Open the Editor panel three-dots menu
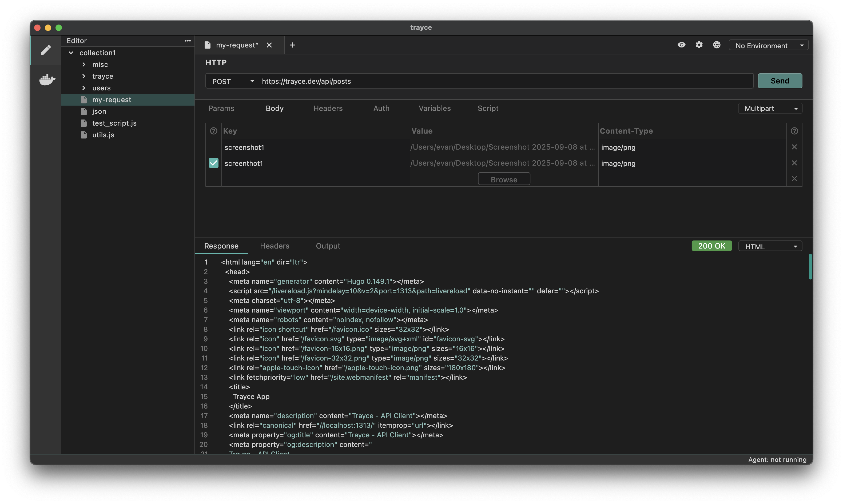Screen dimensions: 843x504 [188, 41]
